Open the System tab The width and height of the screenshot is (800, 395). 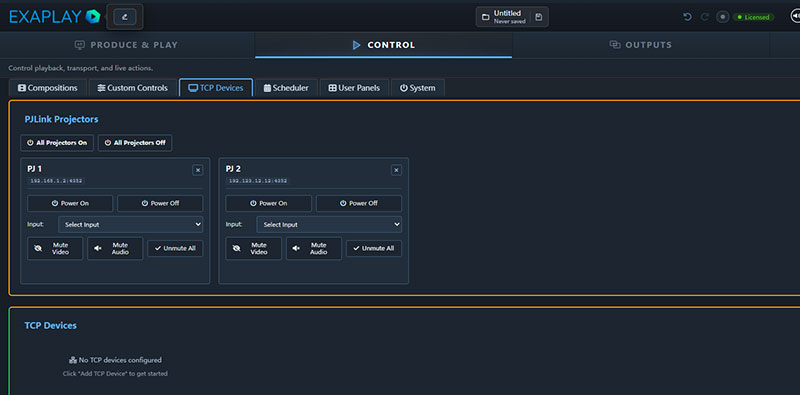point(418,88)
